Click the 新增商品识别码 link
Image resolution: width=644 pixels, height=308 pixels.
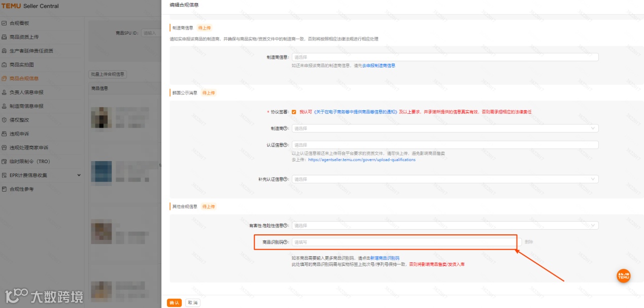[385, 258]
